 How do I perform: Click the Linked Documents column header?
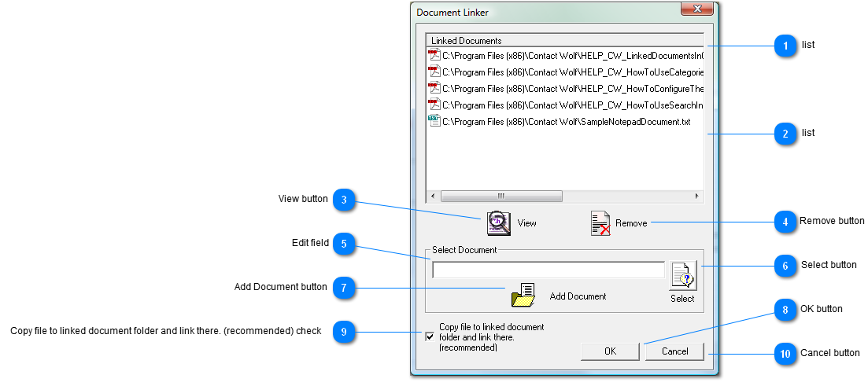pos(565,40)
